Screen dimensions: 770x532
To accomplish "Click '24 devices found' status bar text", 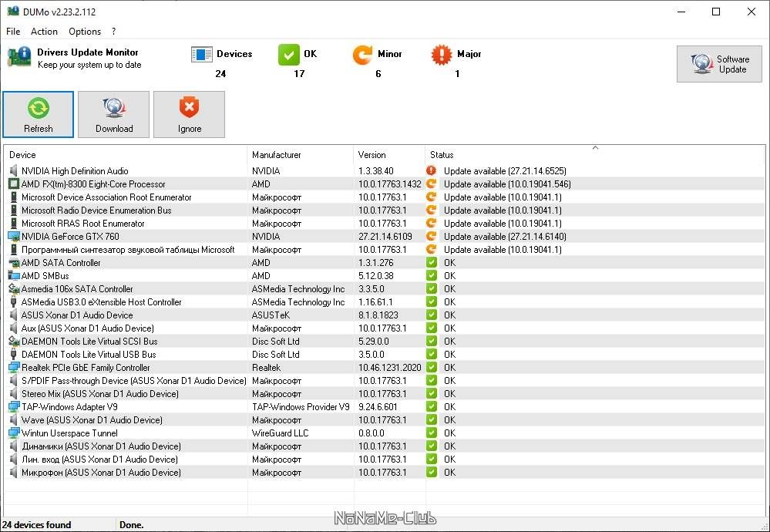I will pos(37,524).
